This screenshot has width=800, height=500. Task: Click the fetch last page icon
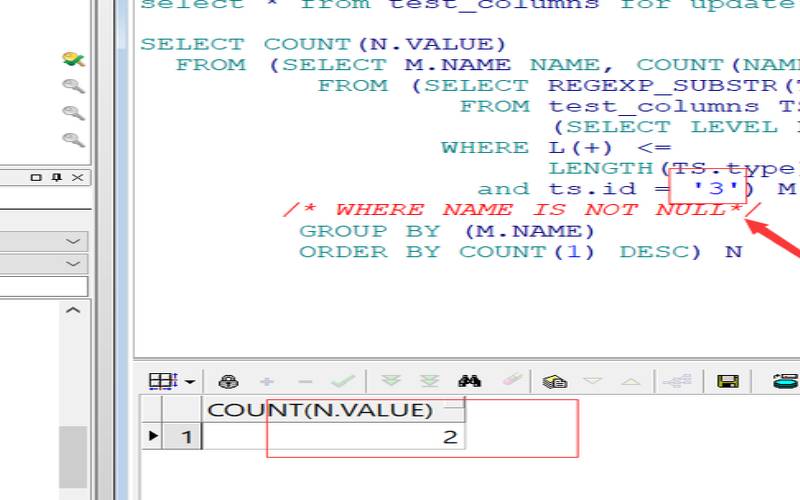coord(429,381)
